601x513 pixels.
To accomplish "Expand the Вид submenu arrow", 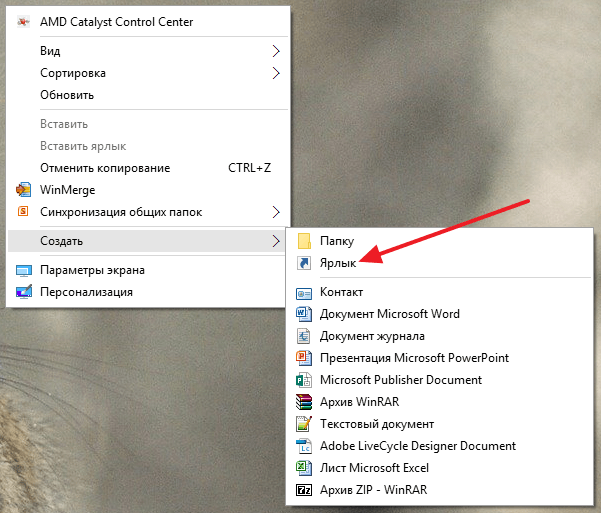I will coord(276,51).
